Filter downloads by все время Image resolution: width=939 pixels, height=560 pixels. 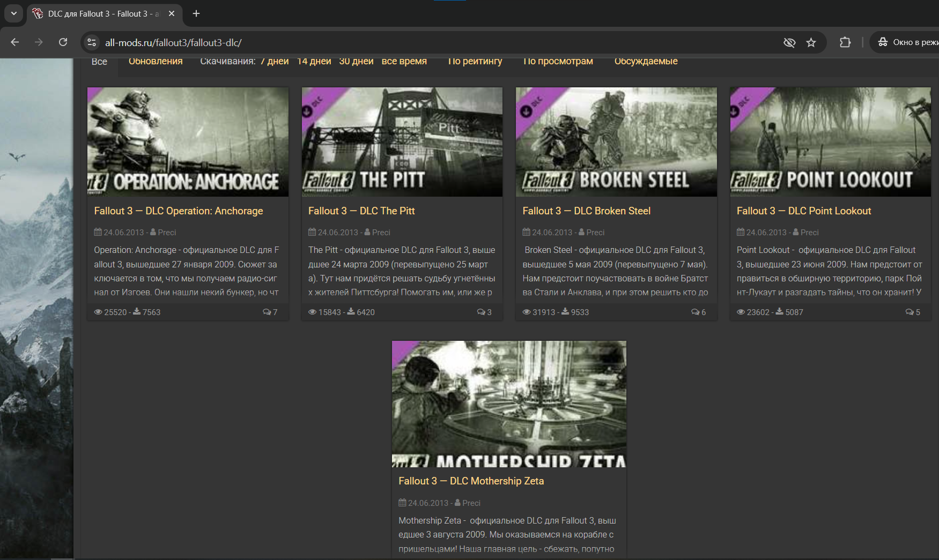pos(404,61)
